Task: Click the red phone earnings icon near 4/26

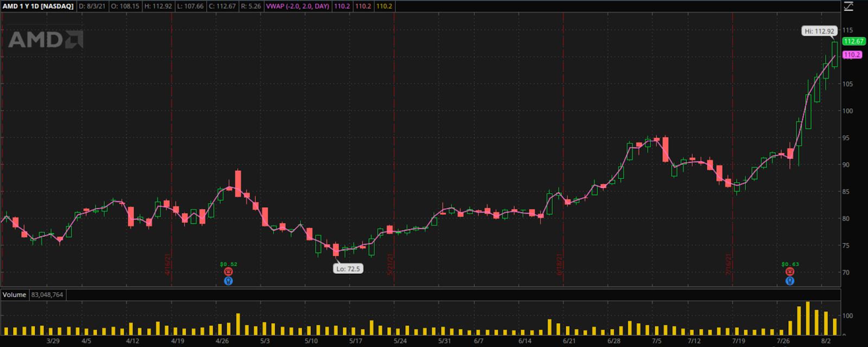Action: [228, 272]
